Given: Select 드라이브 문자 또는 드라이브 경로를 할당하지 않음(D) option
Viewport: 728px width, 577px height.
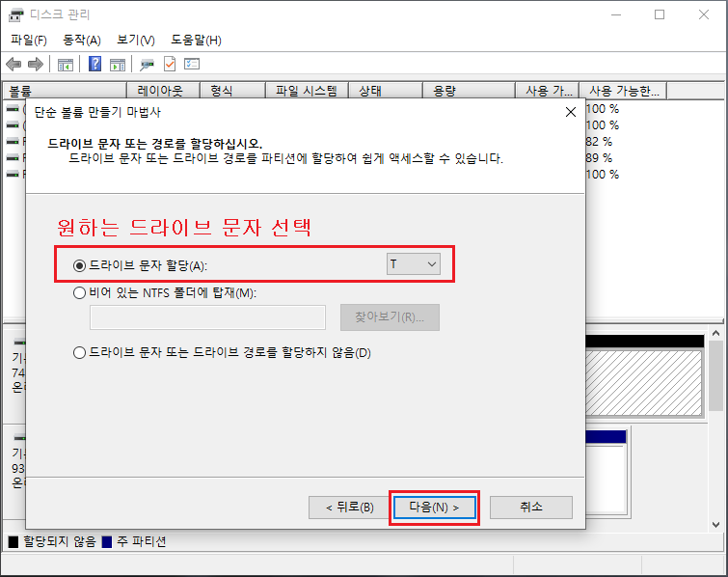Looking at the screenshot, I should coord(79,352).
